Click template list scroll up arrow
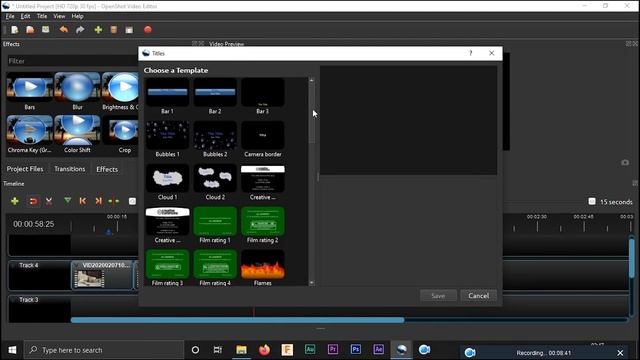The height and width of the screenshot is (360, 640). [x=312, y=80]
